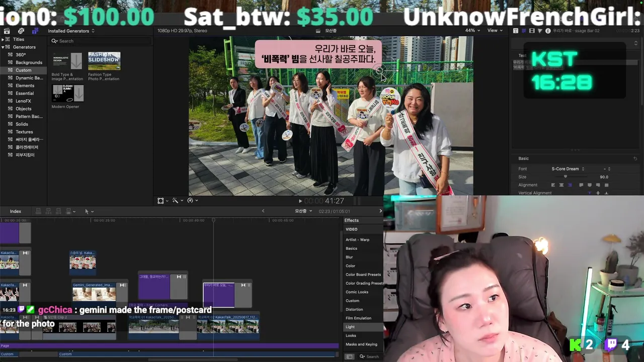Click the generators search magnifier icon
644x362 pixels.
tap(55, 41)
